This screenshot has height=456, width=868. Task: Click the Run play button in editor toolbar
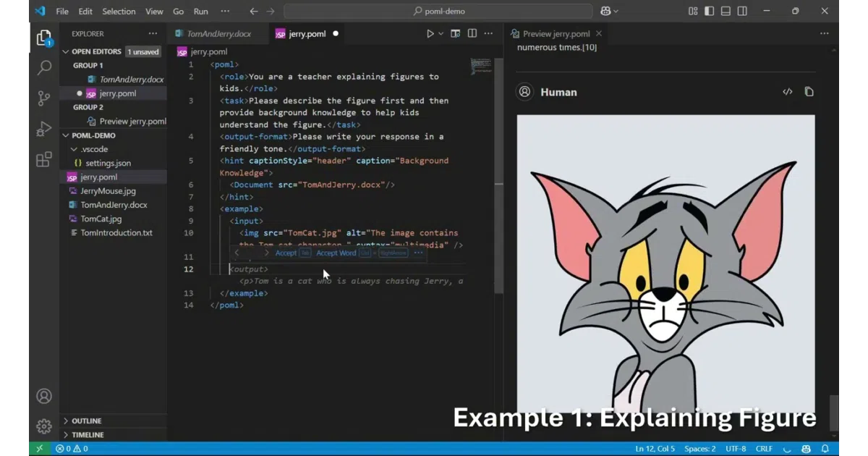coord(430,33)
